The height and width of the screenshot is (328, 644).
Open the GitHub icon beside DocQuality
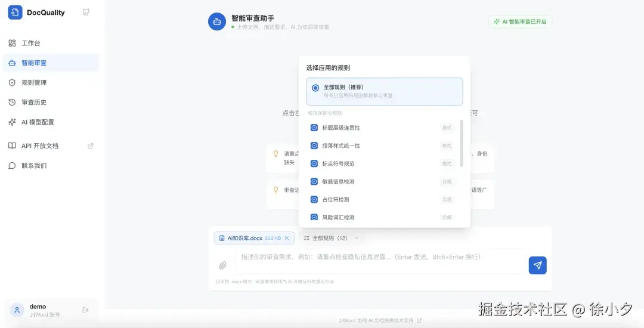coord(86,13)
